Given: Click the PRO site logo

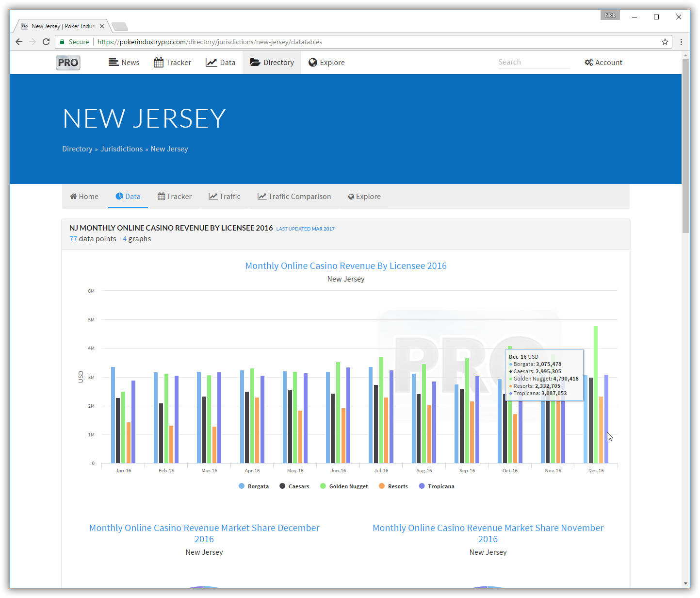Looking at the screenshot, I should 68,63.
